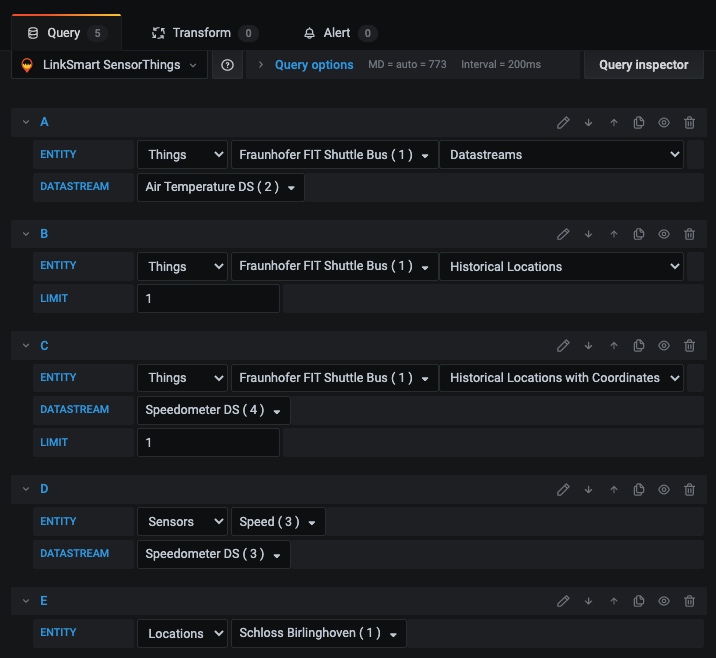Screen dimensions: 716x658
Task: Move query E down
Action: click(589, 601)
